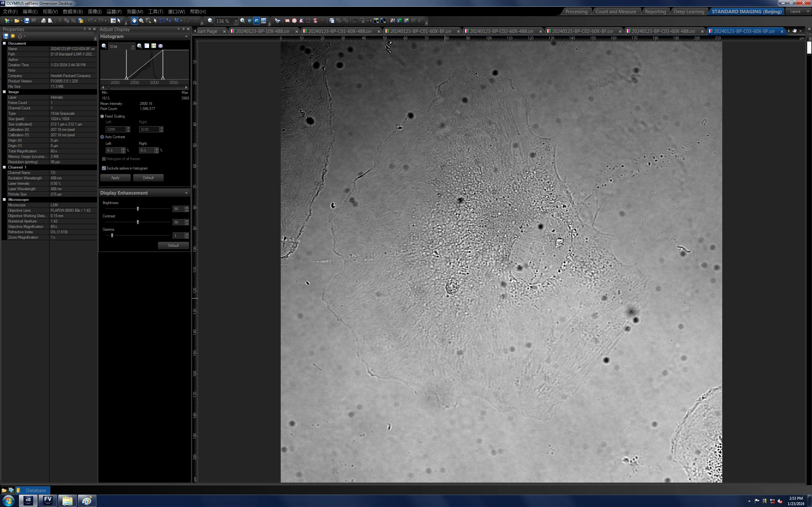812x507 pixels.
Task: Click the Apply button in Histogram panel
Action: point(115,178)
